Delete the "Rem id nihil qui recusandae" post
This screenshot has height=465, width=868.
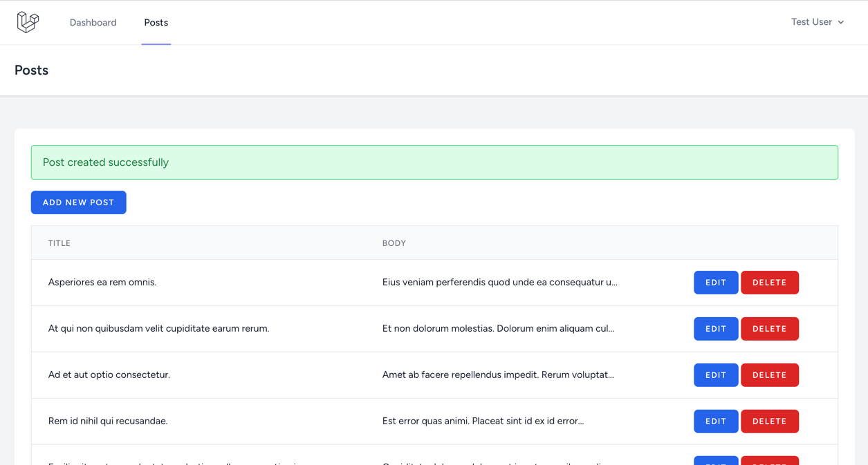769,421
